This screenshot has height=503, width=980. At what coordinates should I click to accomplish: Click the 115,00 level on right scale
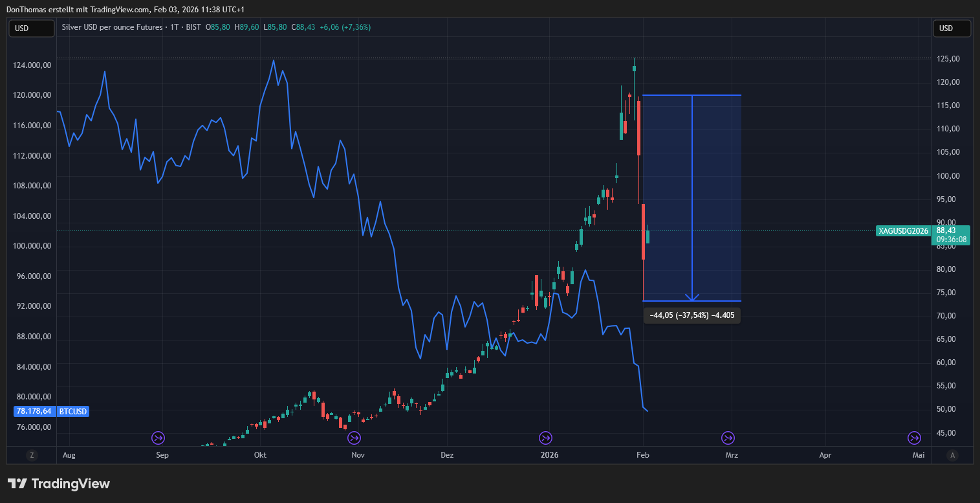[948, 106]
